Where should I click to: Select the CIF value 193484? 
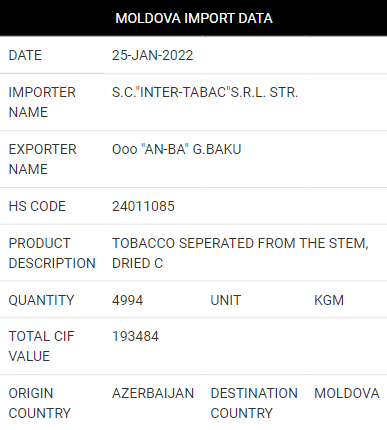pos(135,336)
